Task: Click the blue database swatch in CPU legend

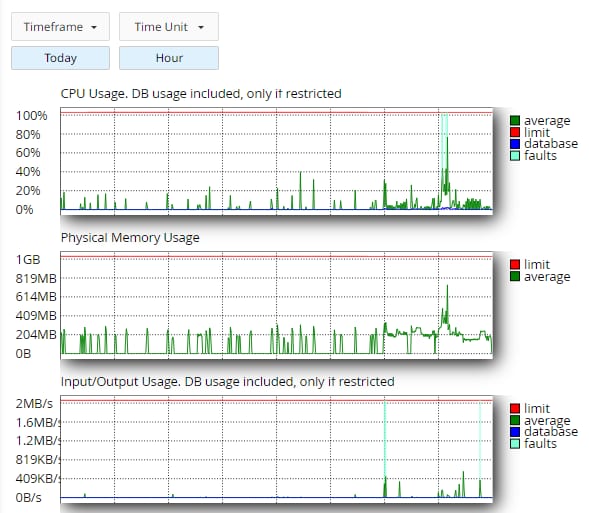Action: [515, 144]
